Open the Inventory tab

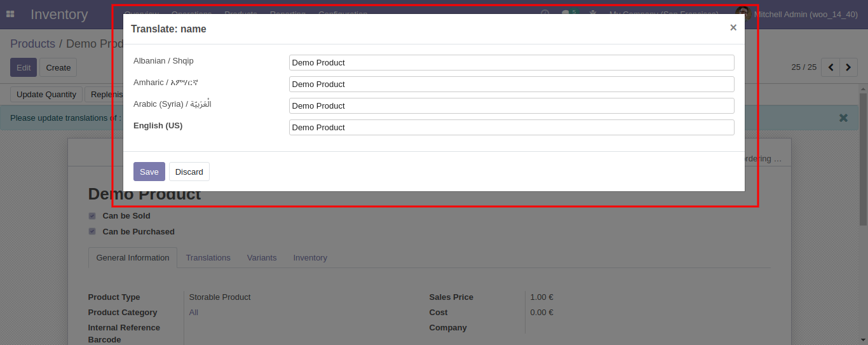pos(310,258)
